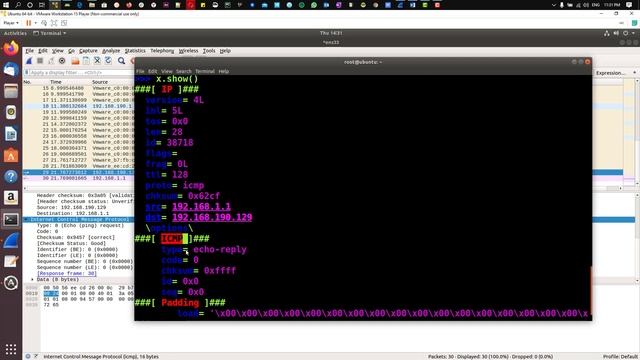Click the Time column header in packet list
Screen dimensions: 640x360
coord(56,82)
